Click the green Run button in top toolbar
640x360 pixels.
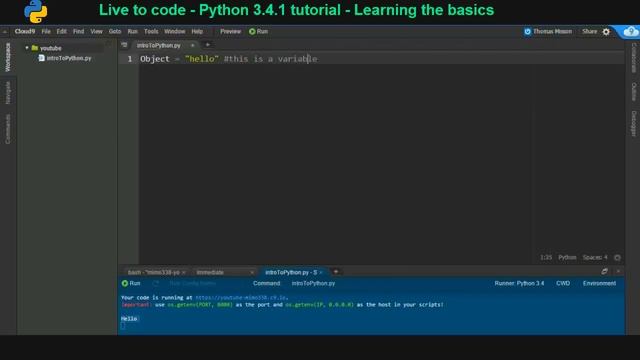(x=258, y=31)
